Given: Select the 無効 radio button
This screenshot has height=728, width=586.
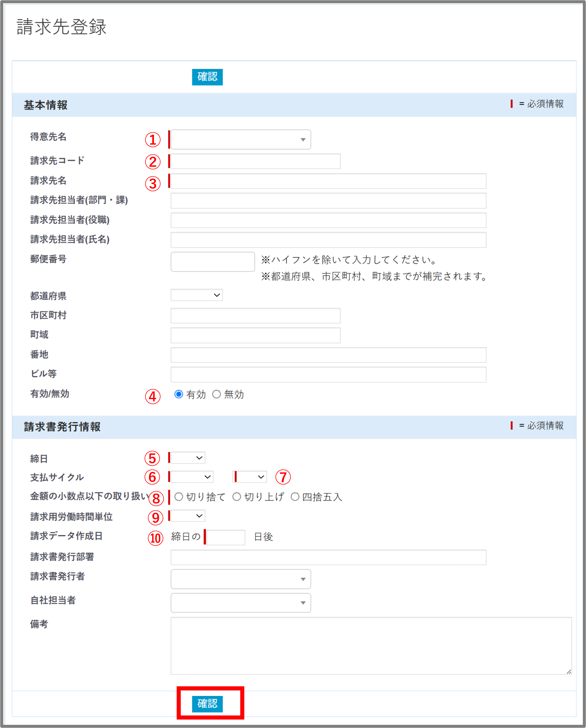Looking at the screenshot, I should pyautogui.click(x=216, y=394).
